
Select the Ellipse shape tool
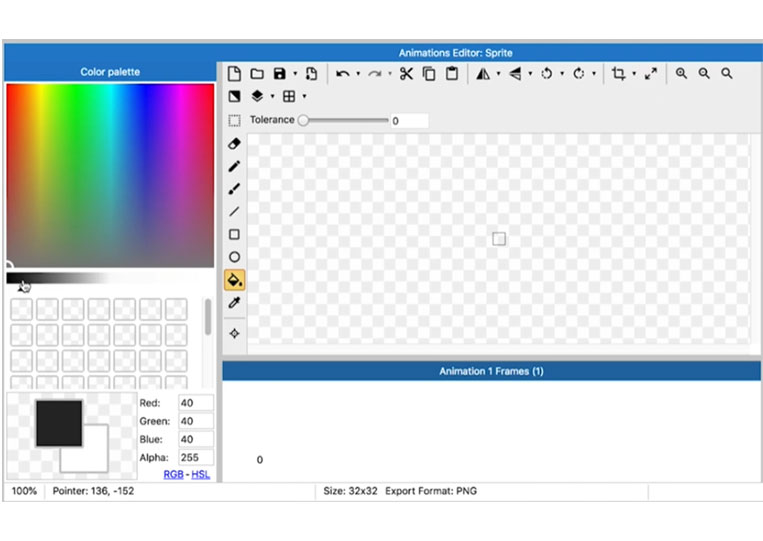[x=234, y=257]
